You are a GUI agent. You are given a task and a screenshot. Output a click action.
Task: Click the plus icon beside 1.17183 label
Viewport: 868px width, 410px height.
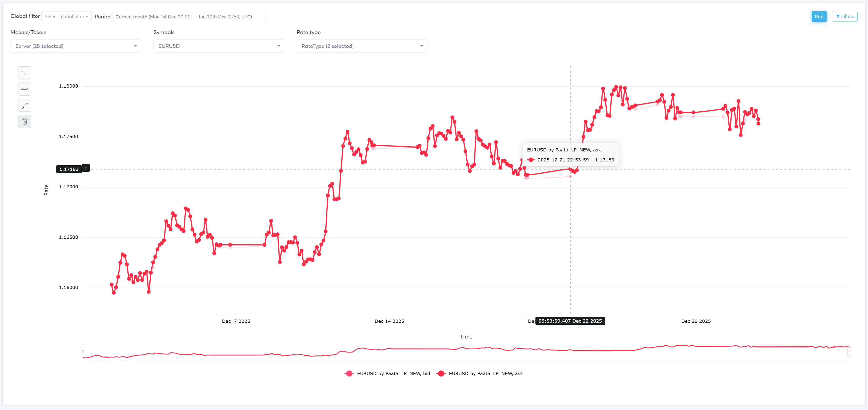point(86,168)
